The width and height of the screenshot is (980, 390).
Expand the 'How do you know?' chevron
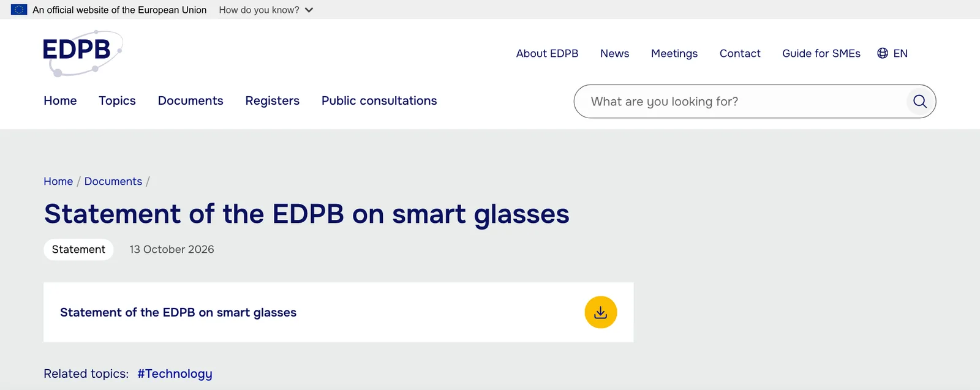click(x=309, y=10)
